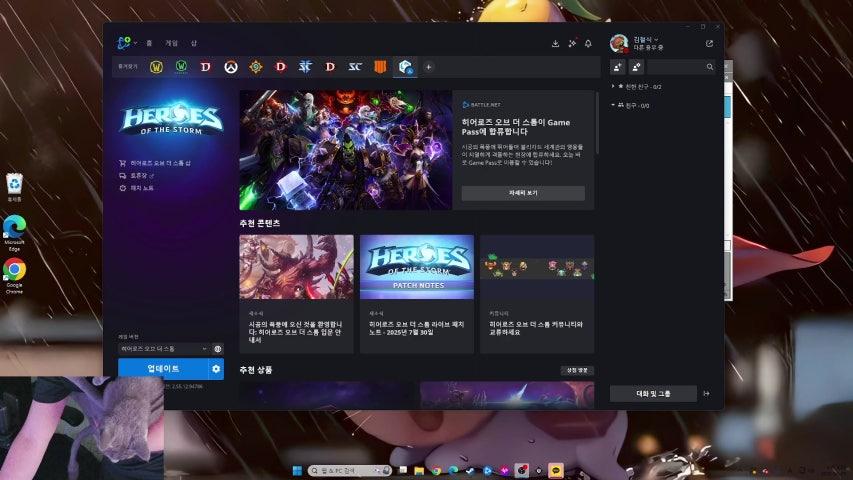Click the add friend icon
Image resolution: width=853 pixels, height=480 pixels.
pos(618,67)
